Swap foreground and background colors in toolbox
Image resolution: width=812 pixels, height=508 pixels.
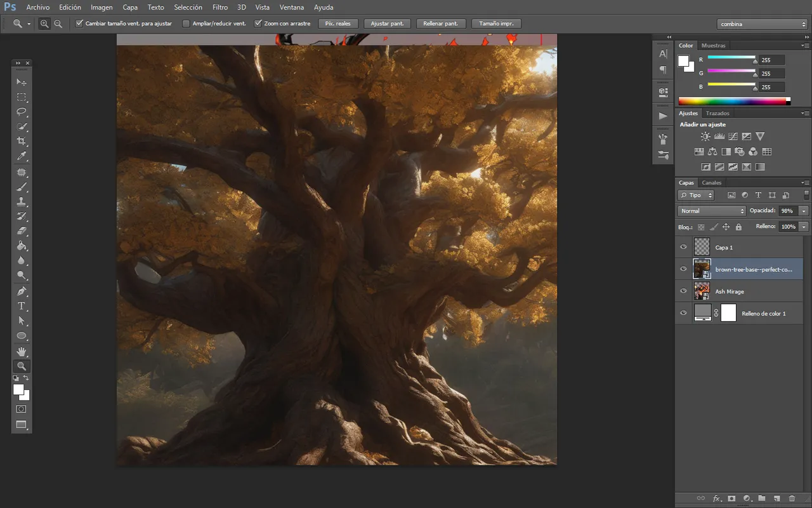click(27, 378)
